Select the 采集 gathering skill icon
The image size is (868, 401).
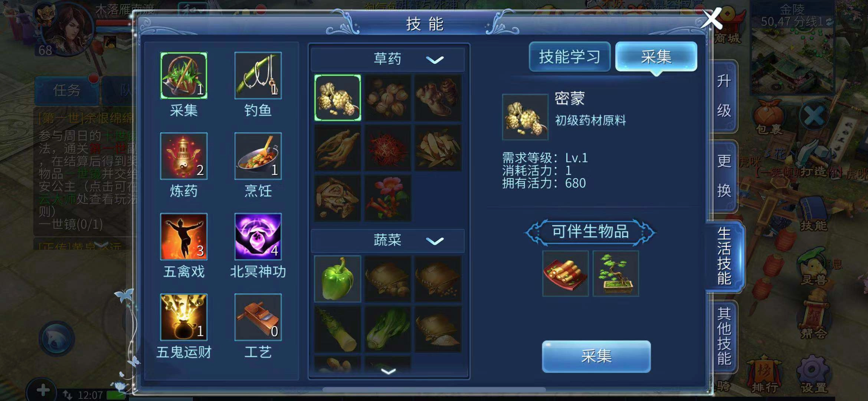point(184,75)
